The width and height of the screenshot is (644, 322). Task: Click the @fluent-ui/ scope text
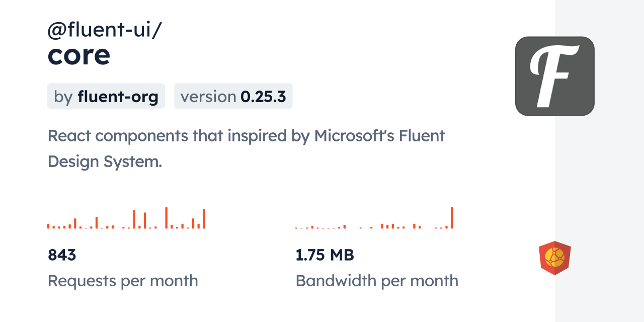[x=104, y=31]
